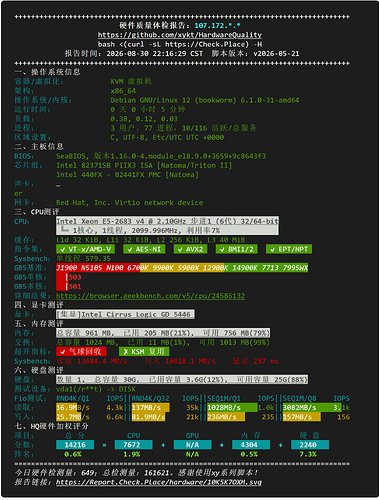Click the EPT/NPT instruction badge
The image size is (379, 500).
point(289,249)
